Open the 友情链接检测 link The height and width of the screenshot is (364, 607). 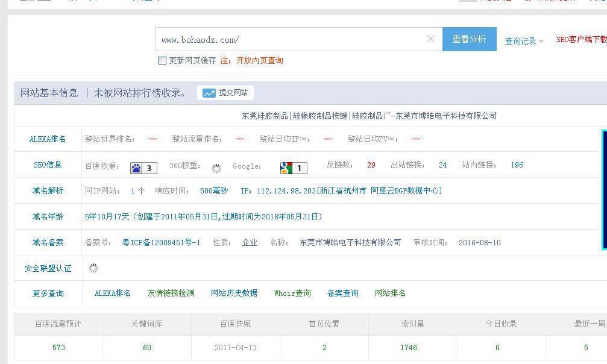pyautogui.click(x=171, y=293)
